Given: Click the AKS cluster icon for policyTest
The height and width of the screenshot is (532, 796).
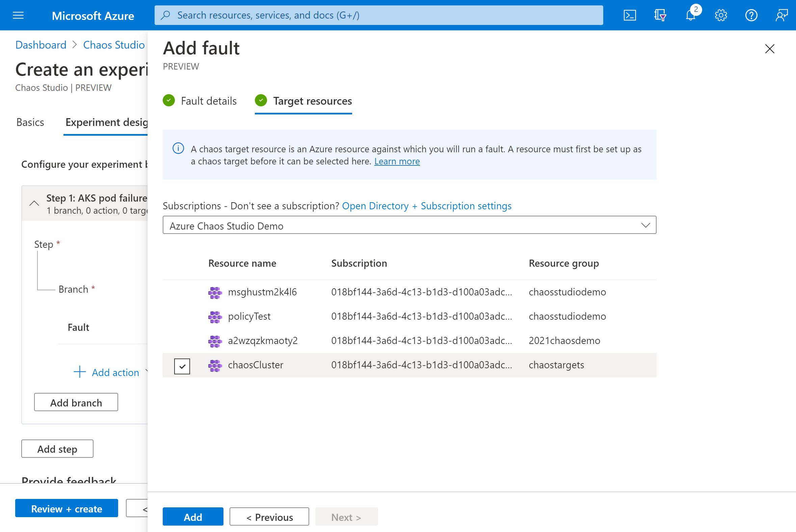Looking at the screenshot, I should 215,317.
